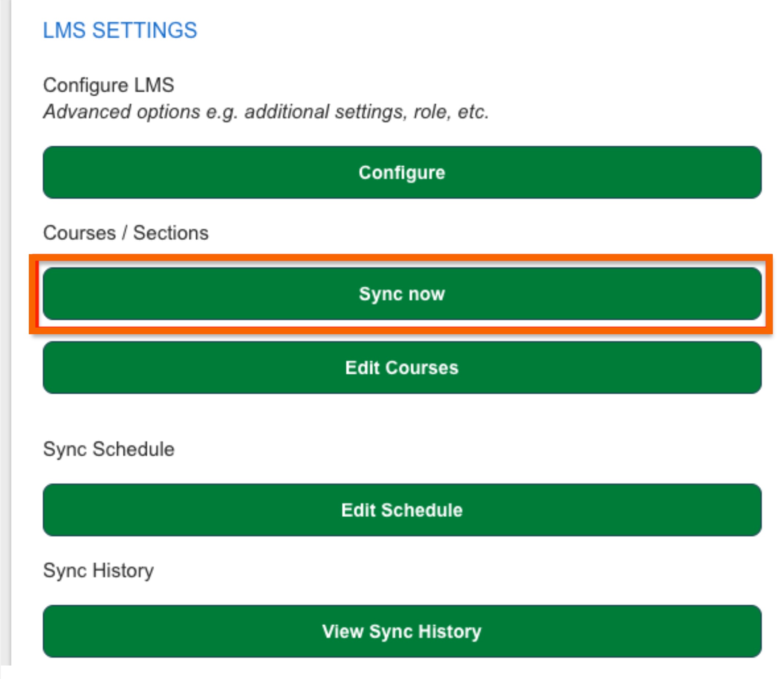The image size is (784, 679).
Task: Select the Courses / Sections label
Action: pos(126,233)
